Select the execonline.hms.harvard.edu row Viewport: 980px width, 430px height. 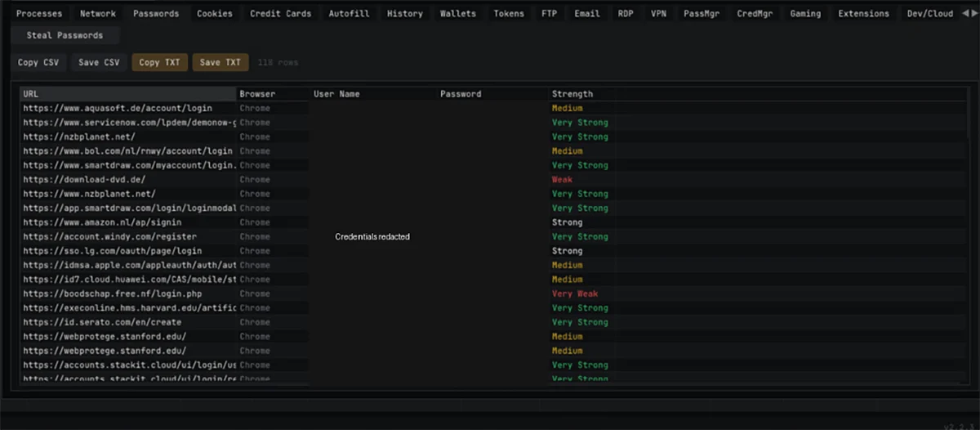[493, 308]
